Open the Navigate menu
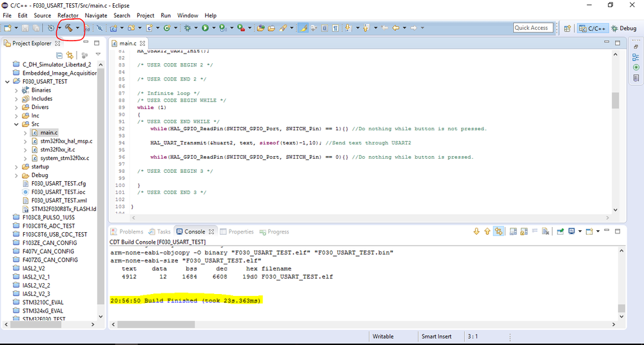Viewport: 644px width, 345px height. click(95, 15)
